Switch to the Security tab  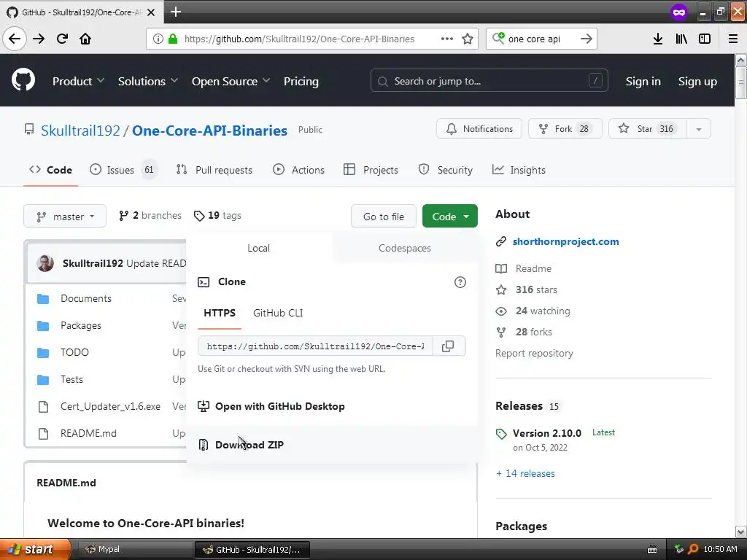(x=446, y=170)
